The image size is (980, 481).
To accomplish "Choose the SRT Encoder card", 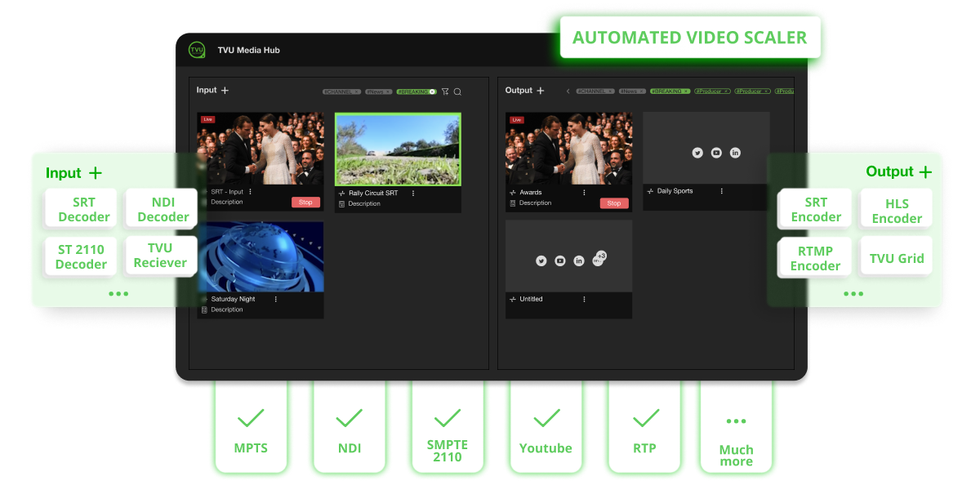I will pyautogui.click(x=816, y=210).
